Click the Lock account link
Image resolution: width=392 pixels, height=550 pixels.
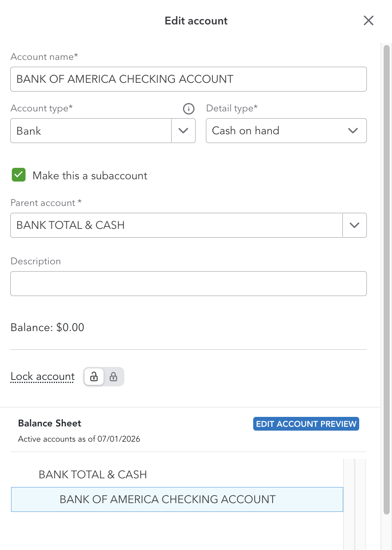pos(43,376)
